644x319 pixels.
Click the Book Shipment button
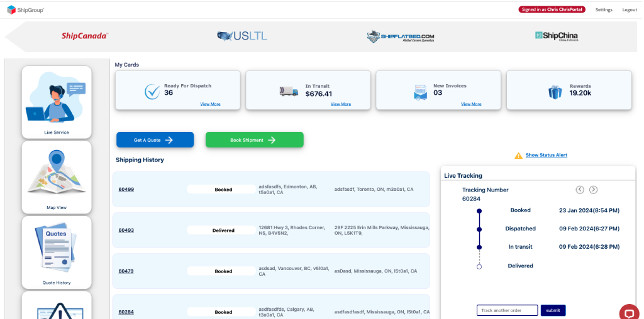(255, 140)
